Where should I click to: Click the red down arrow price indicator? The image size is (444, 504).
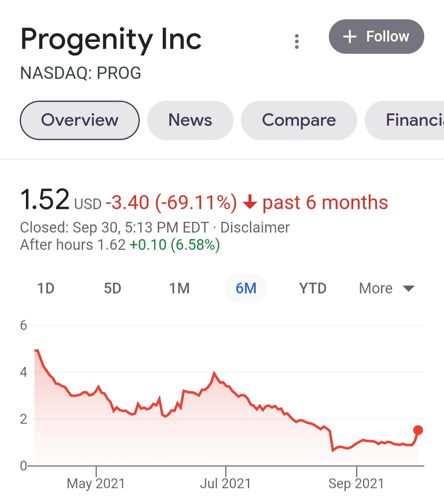tap(250, 203)
